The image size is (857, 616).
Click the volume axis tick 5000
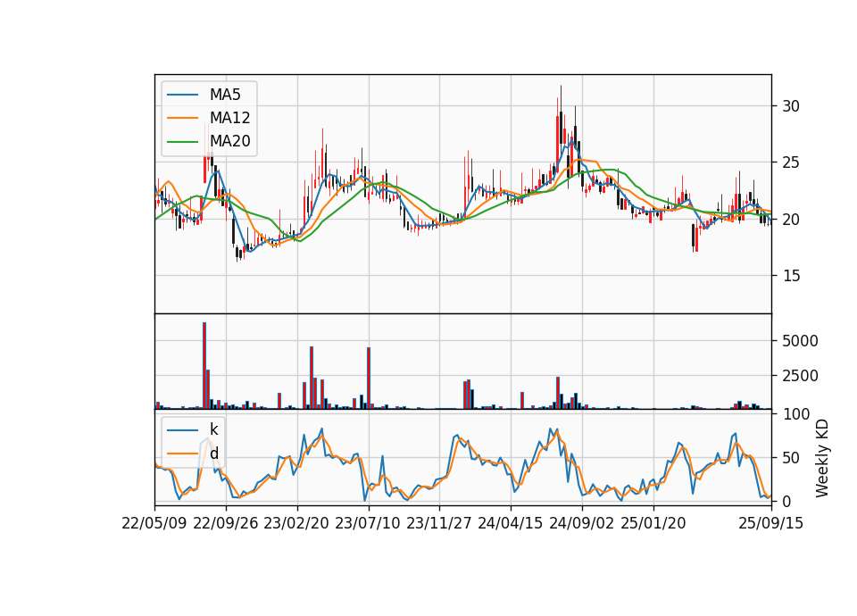pos(800,341)
